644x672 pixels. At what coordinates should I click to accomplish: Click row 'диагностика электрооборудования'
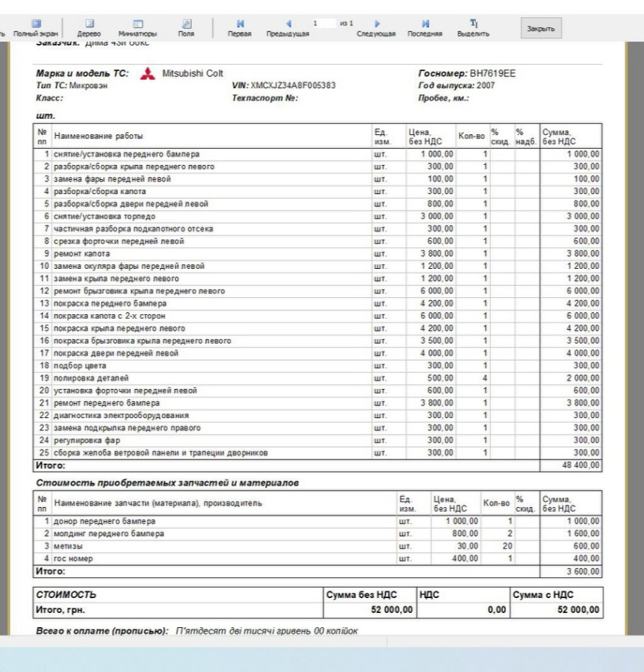317,415
